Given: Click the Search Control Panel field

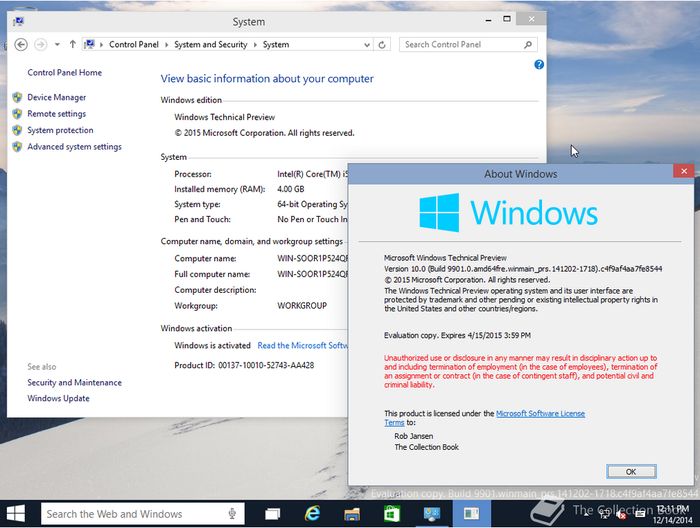Looking at the screenshot, I should (x=465, y=44).
